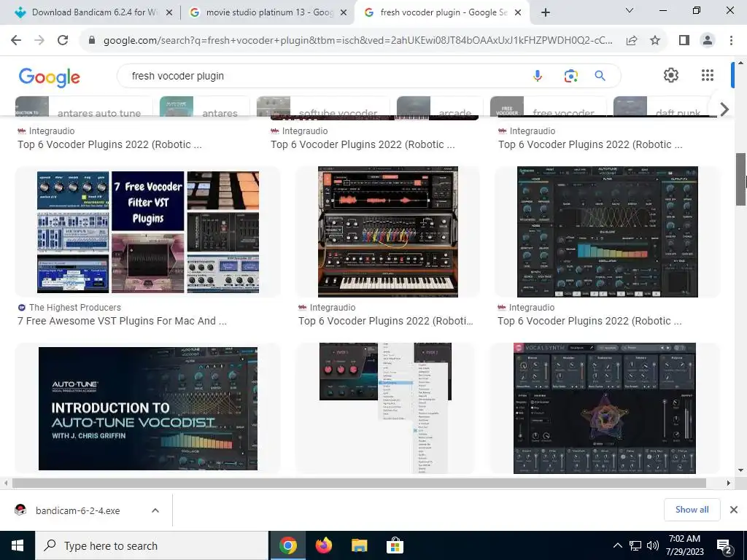Open 7 Free Vocoder Filter VST thumbnail
The width and height of the screenshot is (747, 560).
coord(148,232)
